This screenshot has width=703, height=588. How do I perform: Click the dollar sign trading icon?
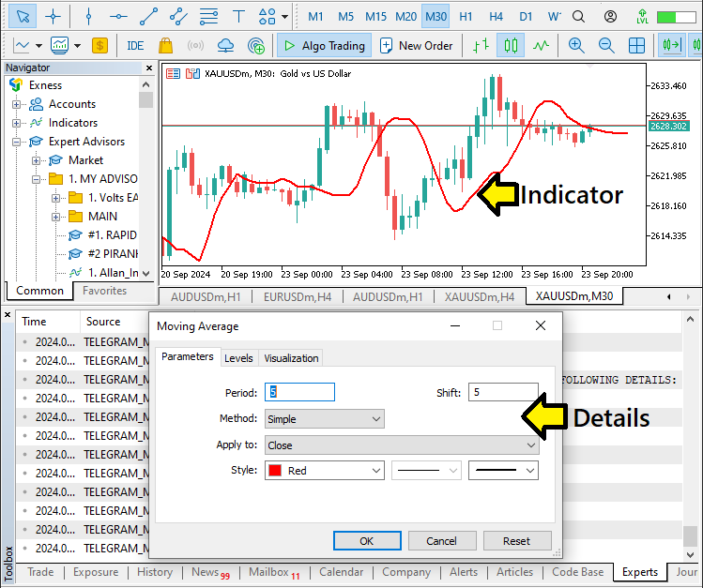coord(99,45)
